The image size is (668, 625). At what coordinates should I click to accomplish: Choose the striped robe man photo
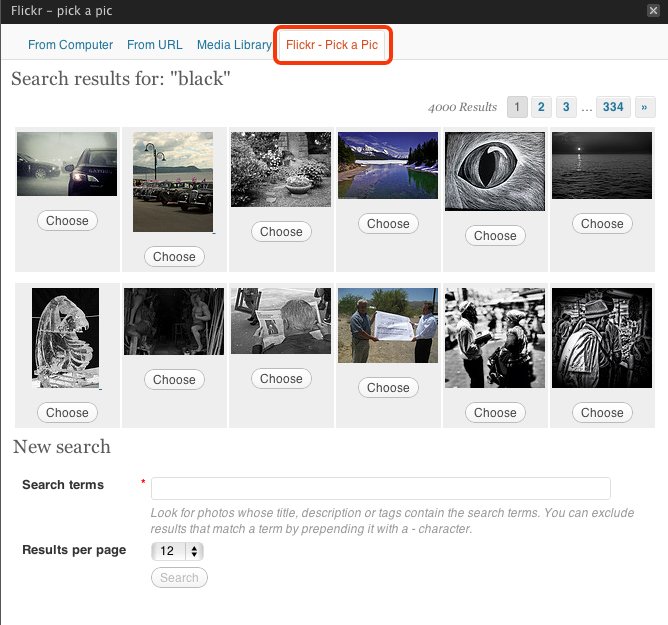tap(602, 412)
